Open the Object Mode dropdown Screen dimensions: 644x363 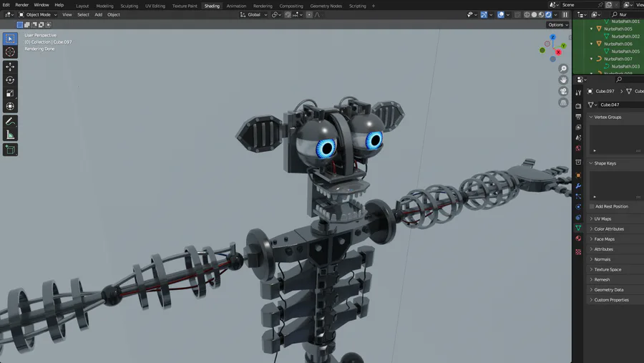coord(38,15)
